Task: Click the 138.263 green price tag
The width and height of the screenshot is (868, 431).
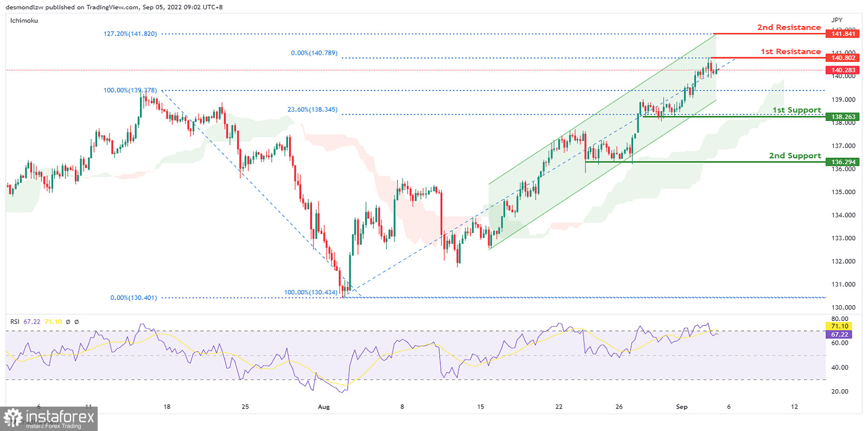Action: pos(843,117)
